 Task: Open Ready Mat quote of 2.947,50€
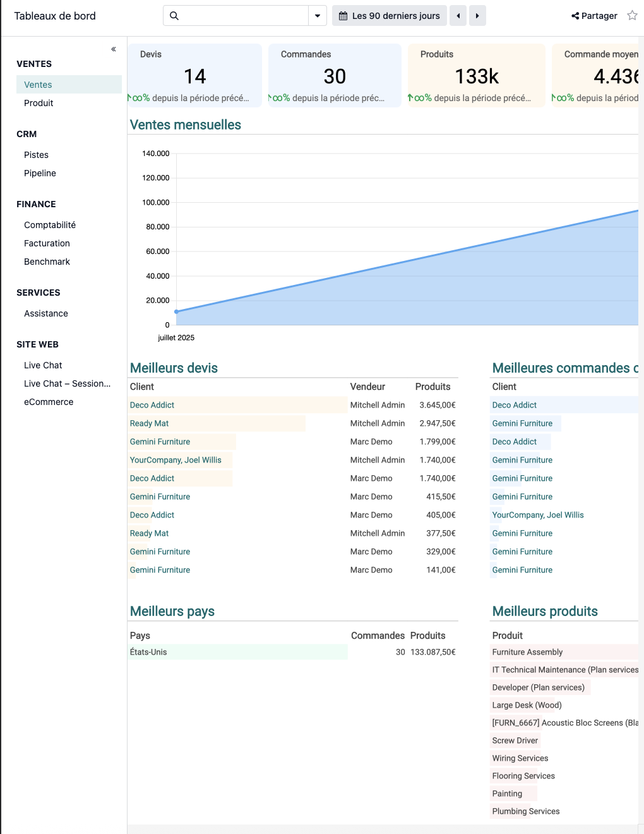[150, 423]
